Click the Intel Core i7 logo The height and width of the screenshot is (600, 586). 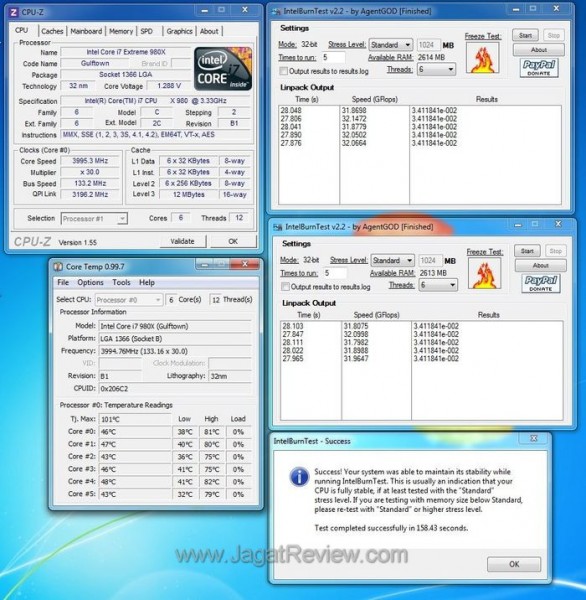(x=223, y=69)
